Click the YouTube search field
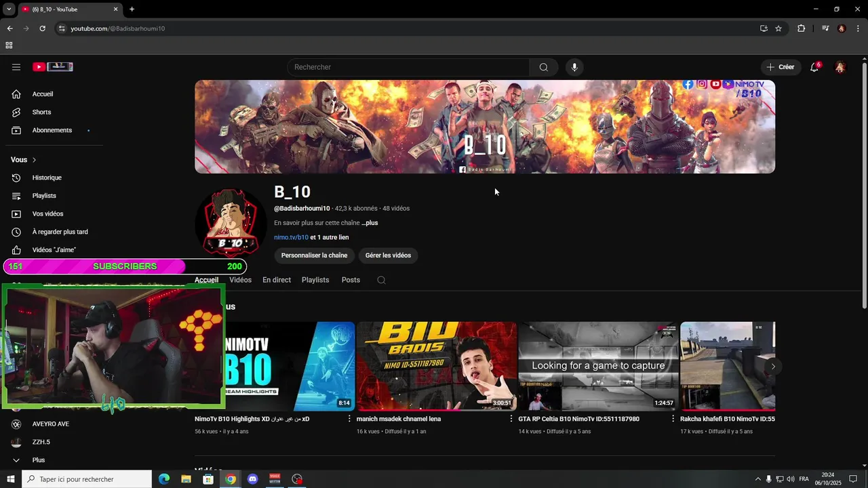The width and height of the screenshot is (868, 488). click(408, 67)
